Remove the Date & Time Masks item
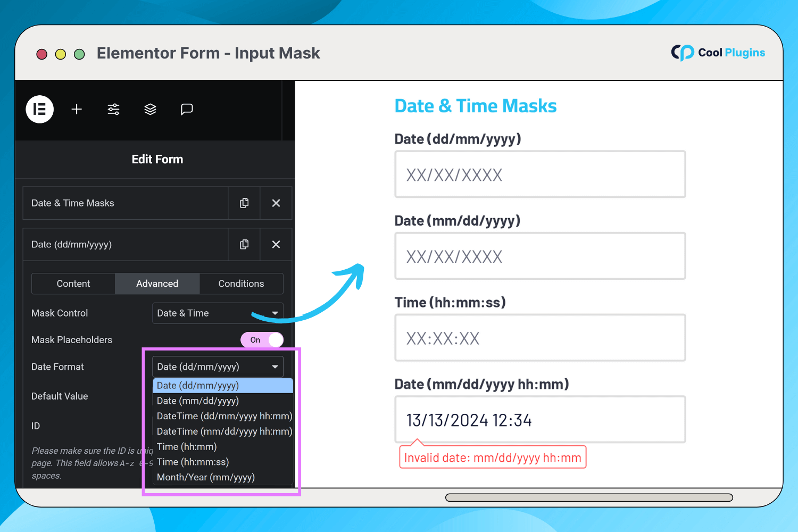This screenshot has width=798, height=532. (x=276, y=203)
